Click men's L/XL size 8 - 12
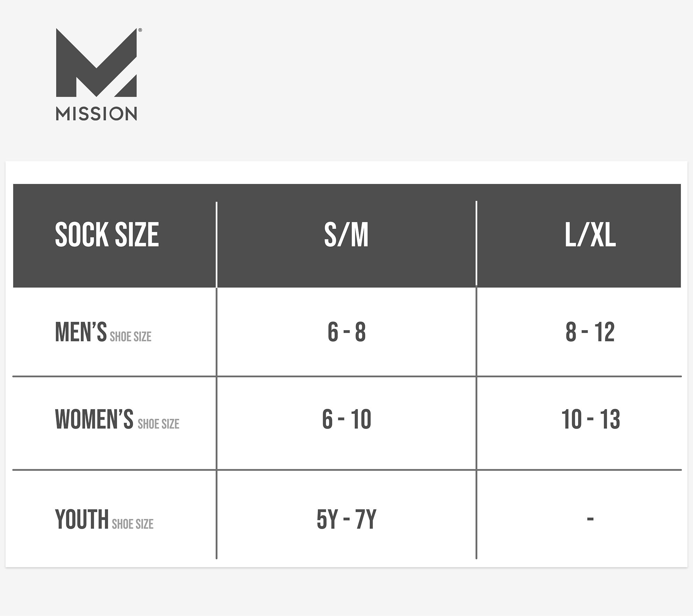 click(590, 332)
